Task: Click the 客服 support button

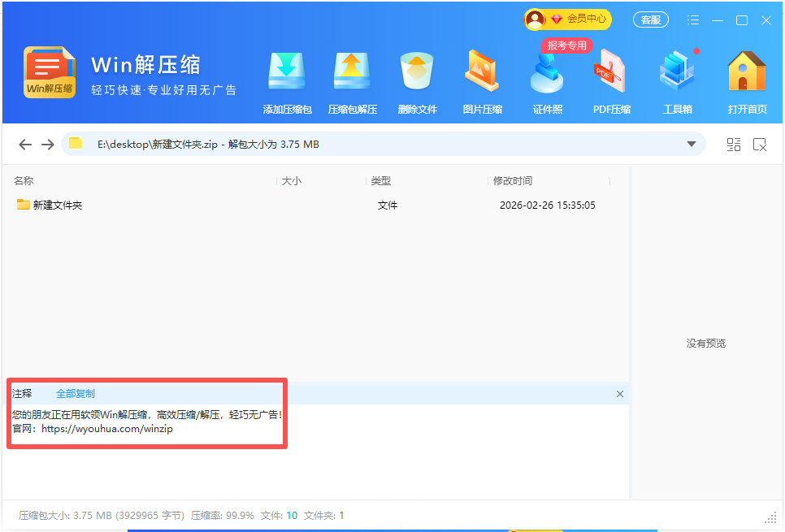Action: pos(650,20)
